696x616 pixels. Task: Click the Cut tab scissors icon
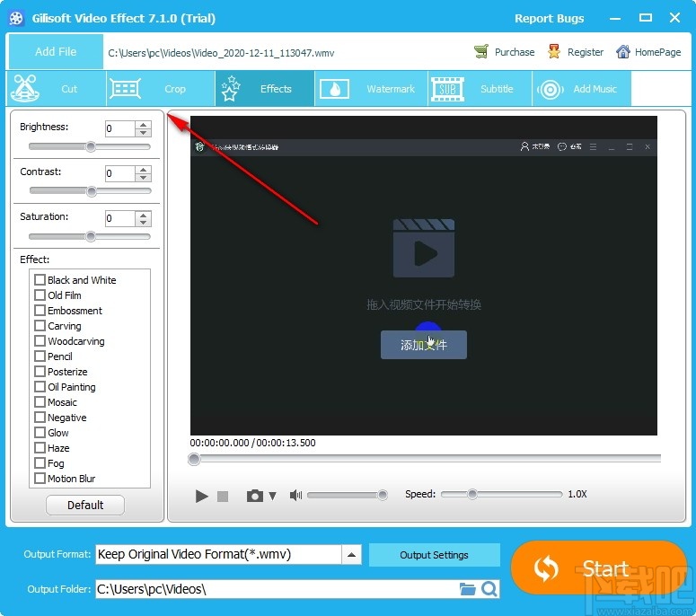pos(25,88)
